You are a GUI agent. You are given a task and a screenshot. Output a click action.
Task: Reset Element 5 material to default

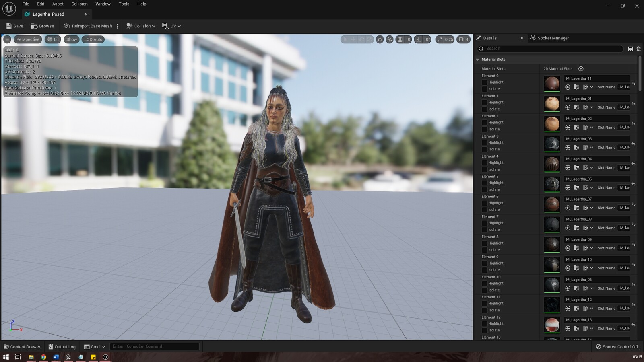633,184
